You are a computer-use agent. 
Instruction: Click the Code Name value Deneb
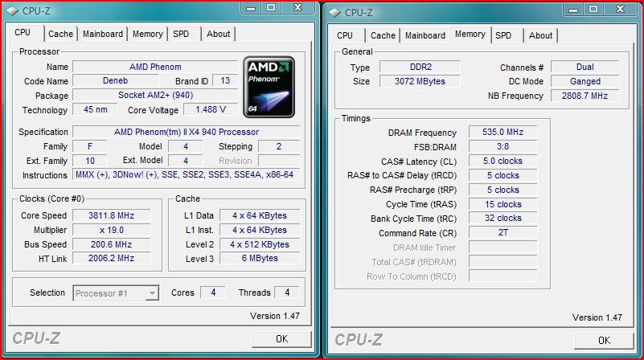pos(116,81)
